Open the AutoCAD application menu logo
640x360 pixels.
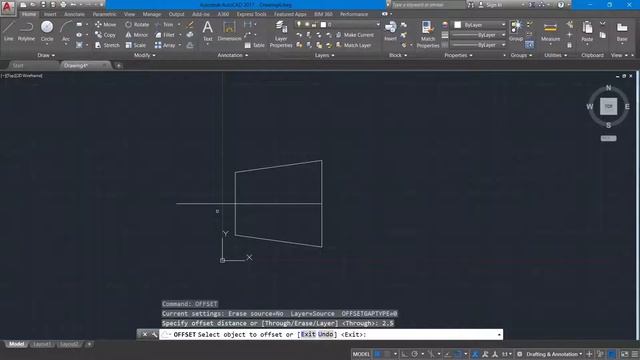click(x=7, y=8)
